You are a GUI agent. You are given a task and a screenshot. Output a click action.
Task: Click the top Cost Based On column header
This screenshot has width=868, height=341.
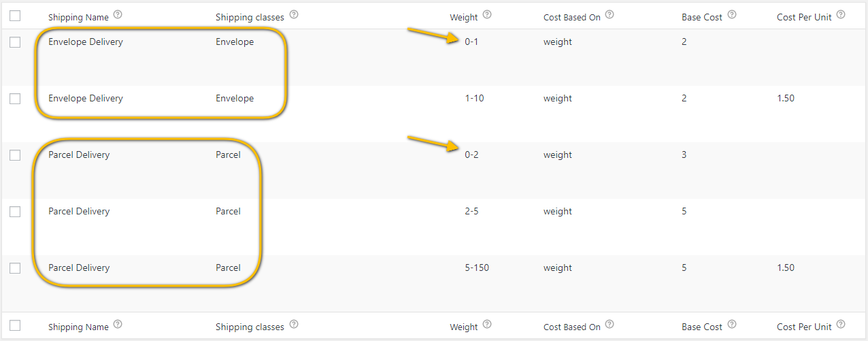click(x=572, y=17)
